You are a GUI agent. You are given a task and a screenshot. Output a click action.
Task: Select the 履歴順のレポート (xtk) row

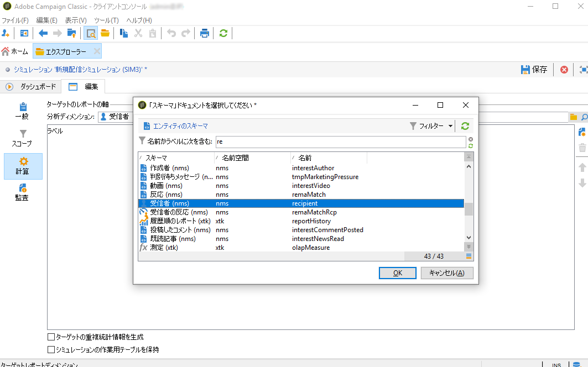[301, 221]
